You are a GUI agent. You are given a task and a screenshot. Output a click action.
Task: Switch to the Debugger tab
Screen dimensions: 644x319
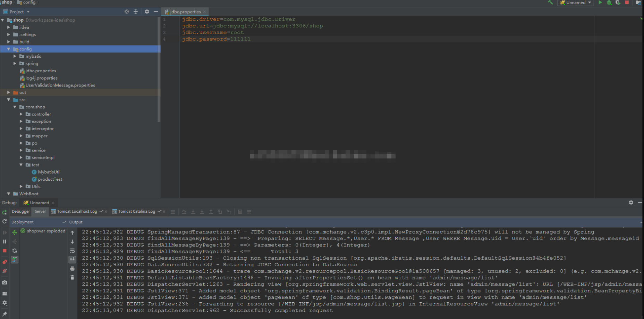coord(21,211)
